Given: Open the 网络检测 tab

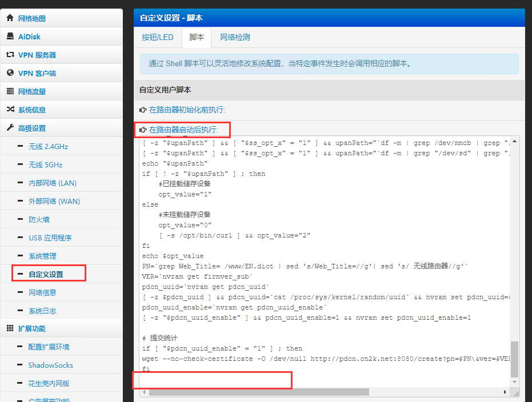Looking at the screenshot, I should coord(234,36).
